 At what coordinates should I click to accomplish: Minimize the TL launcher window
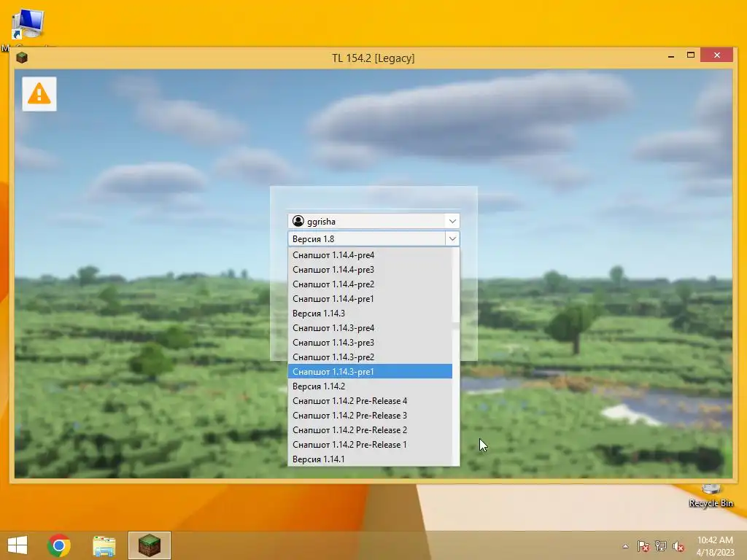(x=671, y=55)
